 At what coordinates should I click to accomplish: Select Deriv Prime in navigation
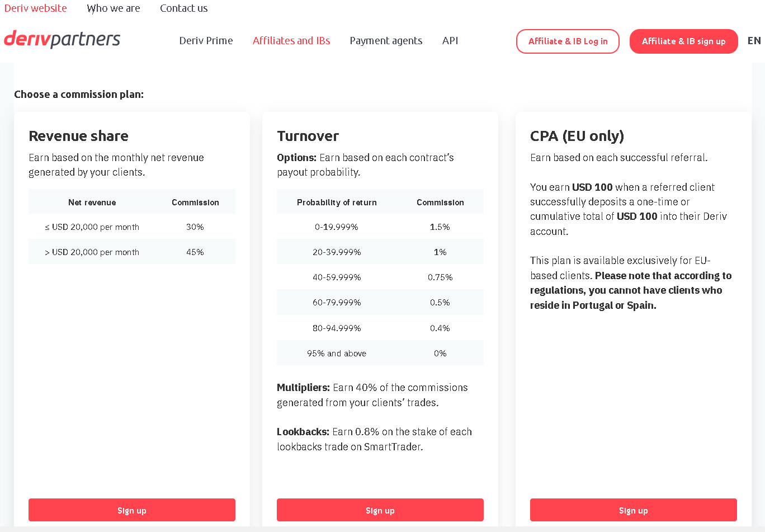[x=206, y=41]
